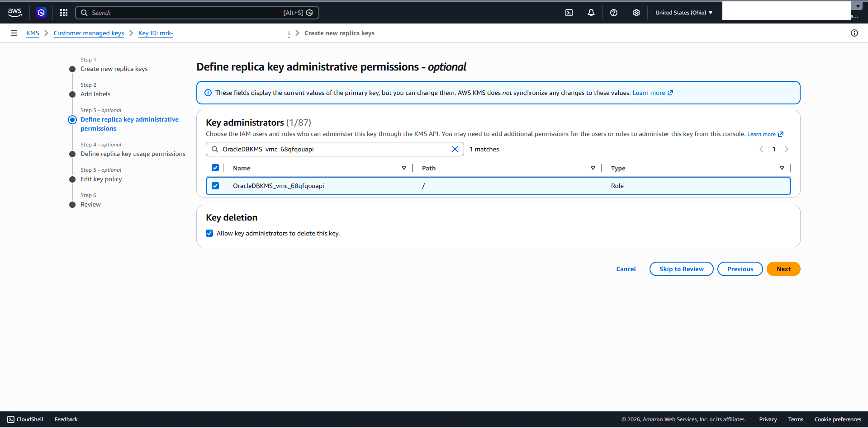Click the AWS logo to go home
This screenshot has width=868, height=428.
click(x=14, y=12)
